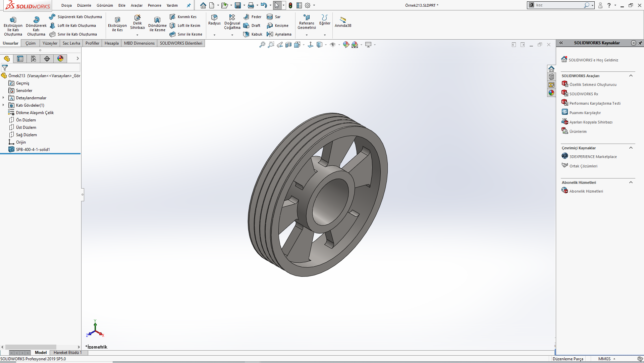Open the Doğrusal Çoğaltma dropdown arrow
Screen dimensions: 644x363
coord(232,35)
